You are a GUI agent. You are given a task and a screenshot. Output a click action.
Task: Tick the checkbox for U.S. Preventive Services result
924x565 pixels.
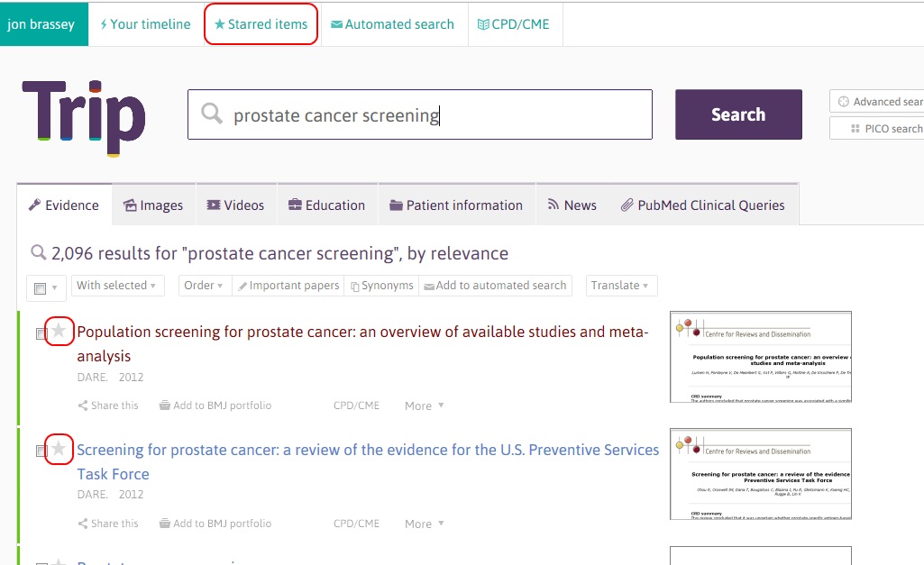[x=41, y=451]
